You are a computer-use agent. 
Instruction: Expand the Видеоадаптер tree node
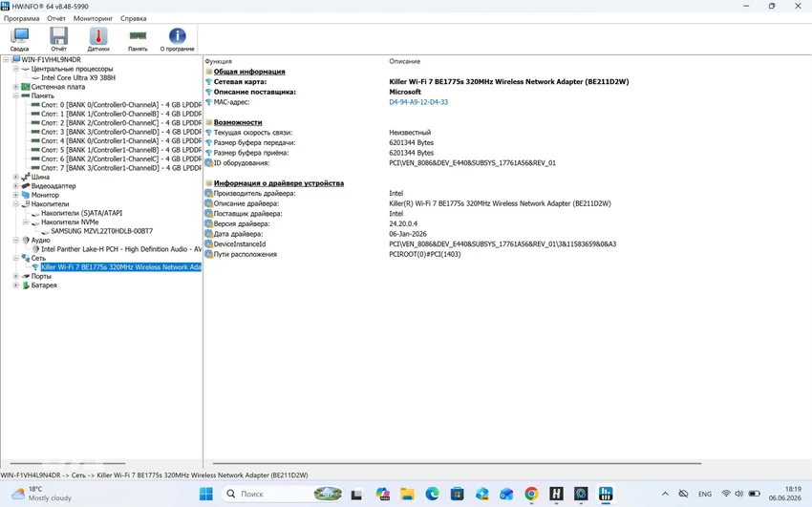coord(15,186)
